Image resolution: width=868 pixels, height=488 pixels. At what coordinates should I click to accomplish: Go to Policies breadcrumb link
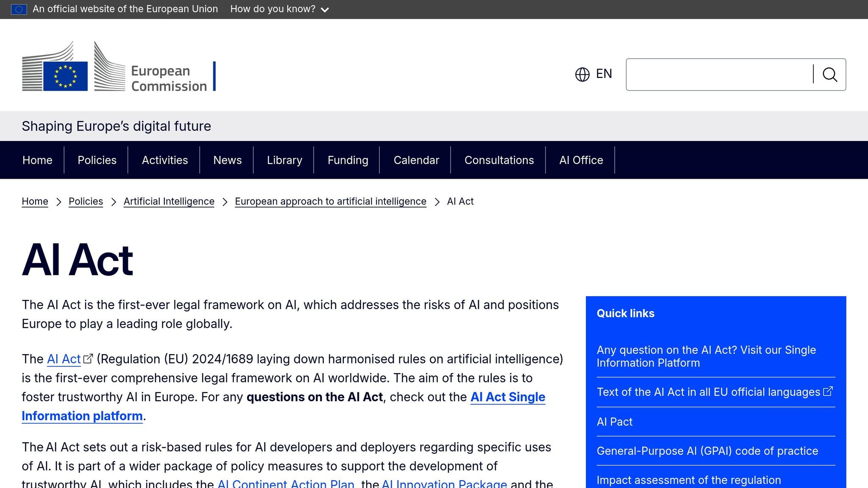click(86, 202)
